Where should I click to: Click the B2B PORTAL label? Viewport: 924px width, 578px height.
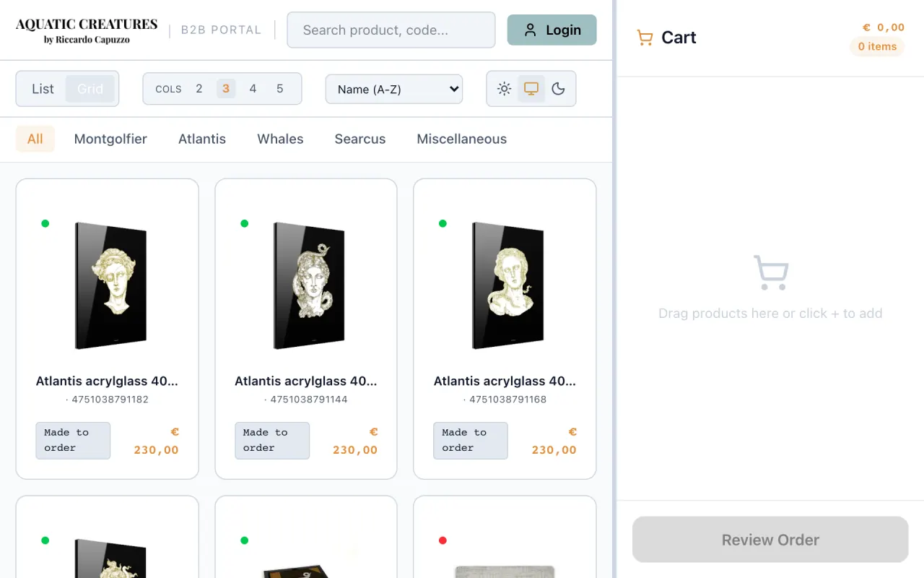coord(221,30)
